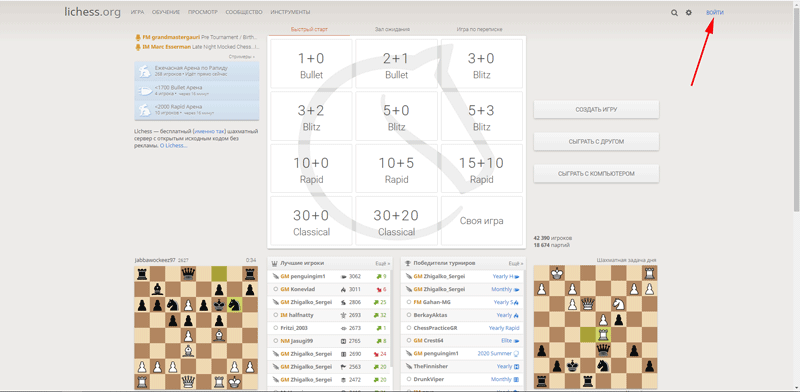Start a 5+0 Blitz game
The width and height of the screenshot is (800, 392).
click(x=396, y=116)
